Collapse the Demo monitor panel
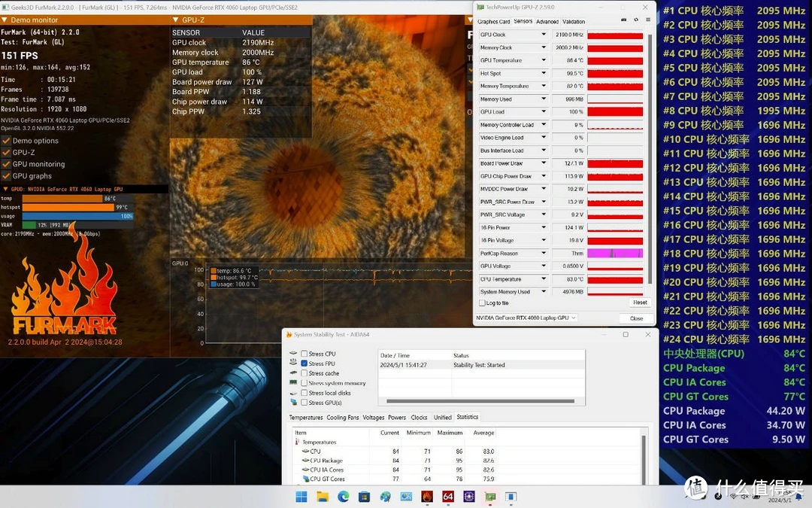Viewport: 812px width, 508px height. tap(5, 20)
